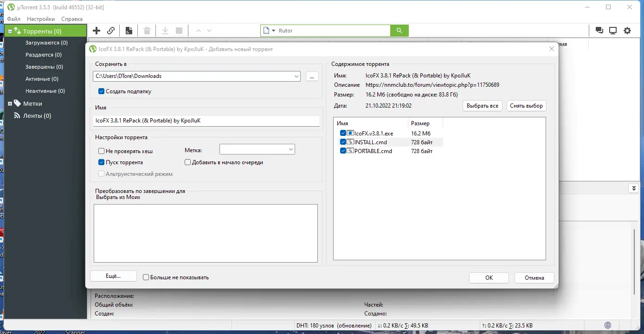This screenshot has height=334, width=644.
Task: Click Move Up Queue arrow icon
Action: (x=199, y=31)
